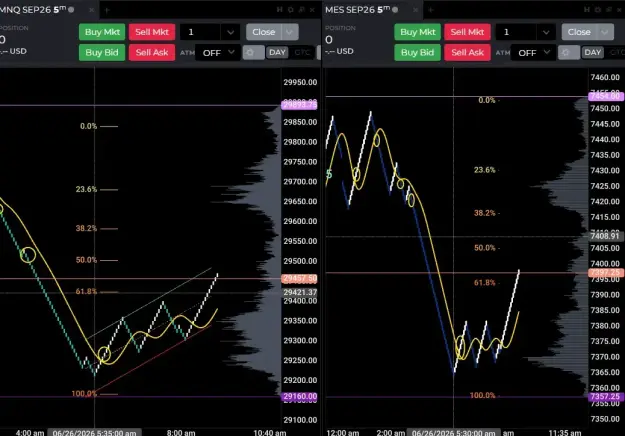Expand the Close options arrow in MNQ panel

click(290, 32)
